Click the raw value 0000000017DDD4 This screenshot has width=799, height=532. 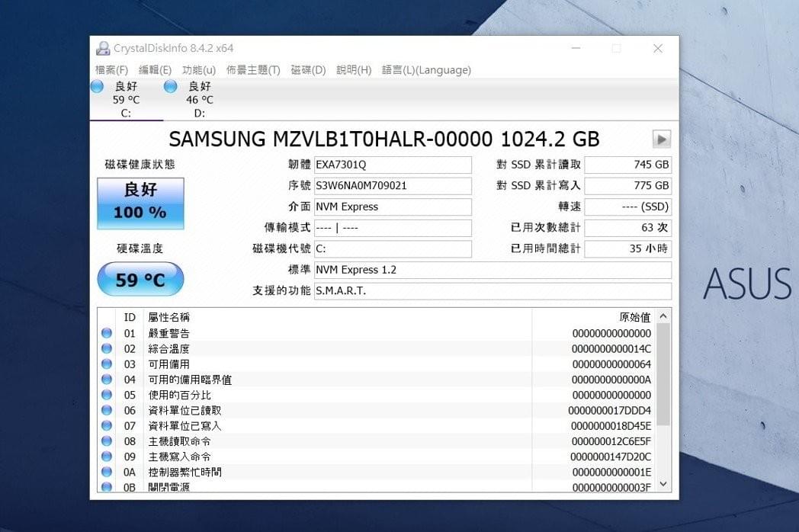609,411
